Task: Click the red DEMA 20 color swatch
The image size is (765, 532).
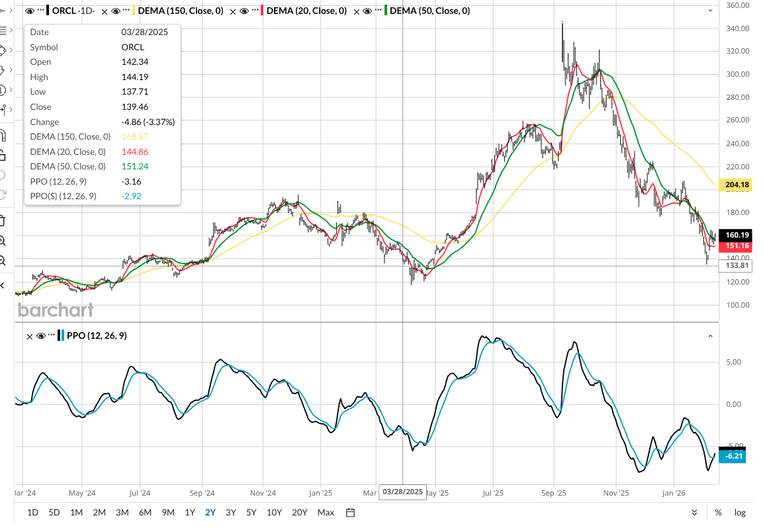Action: tap(263, 11)
